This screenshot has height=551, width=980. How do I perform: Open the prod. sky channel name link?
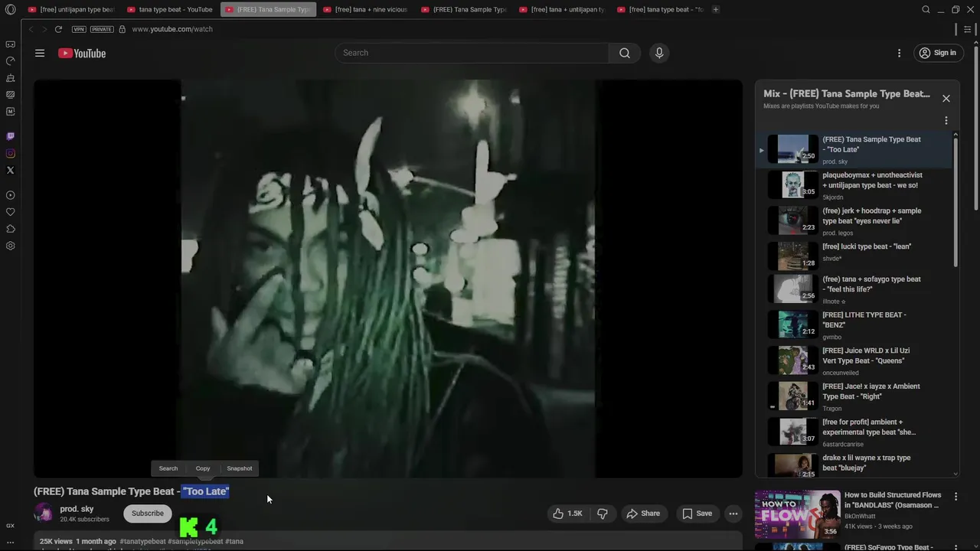click(x=77, y=509)
